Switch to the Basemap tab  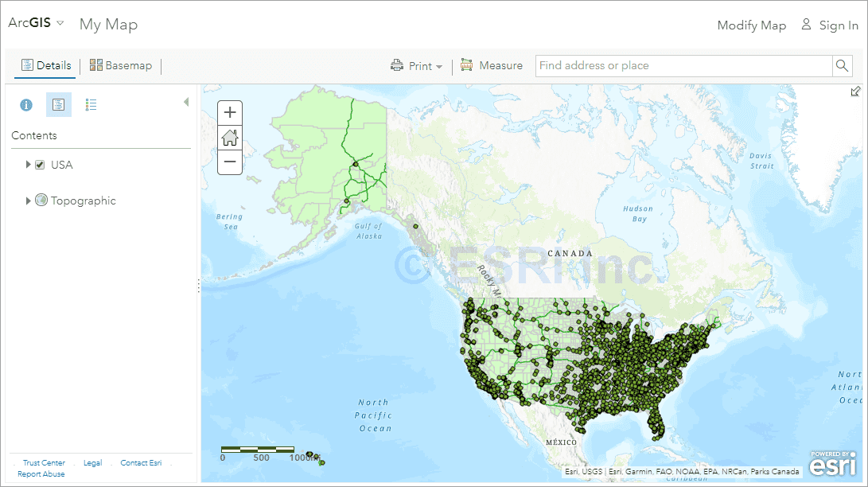(120, 65)
